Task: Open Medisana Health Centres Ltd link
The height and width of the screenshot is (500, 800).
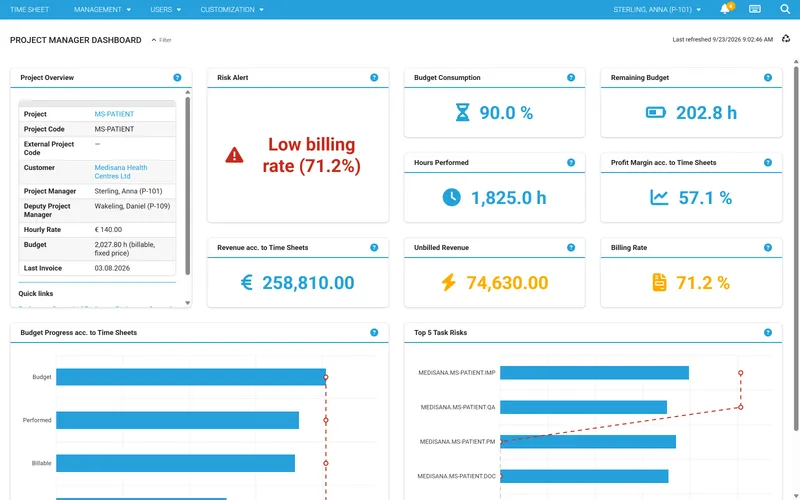Action: point(120,171)
